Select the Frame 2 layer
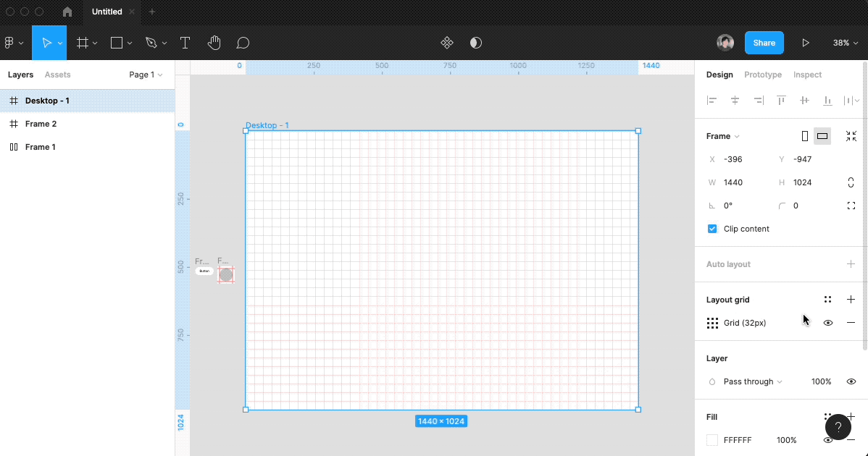Viewport: 868px width, 456px height. pos(41,124)
